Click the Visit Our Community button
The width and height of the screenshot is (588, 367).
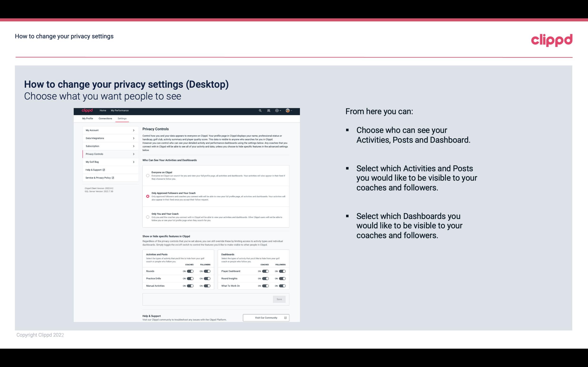tap(265, 318)
